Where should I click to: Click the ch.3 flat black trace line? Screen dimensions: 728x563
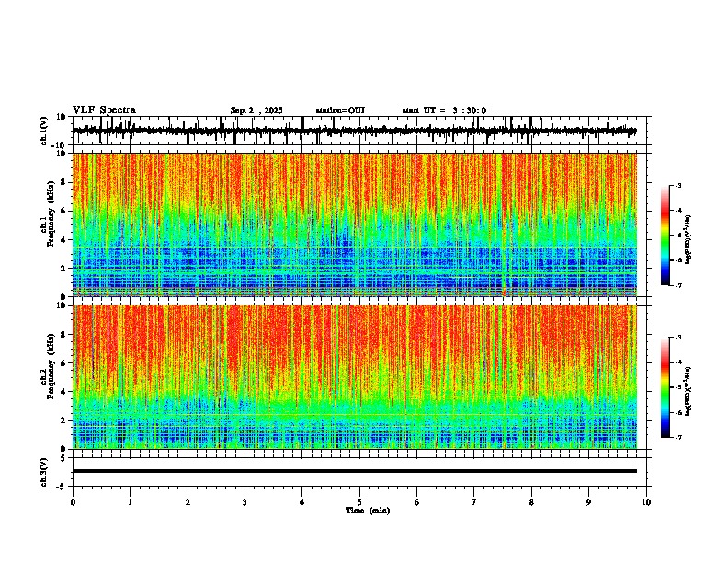(355, 471)
